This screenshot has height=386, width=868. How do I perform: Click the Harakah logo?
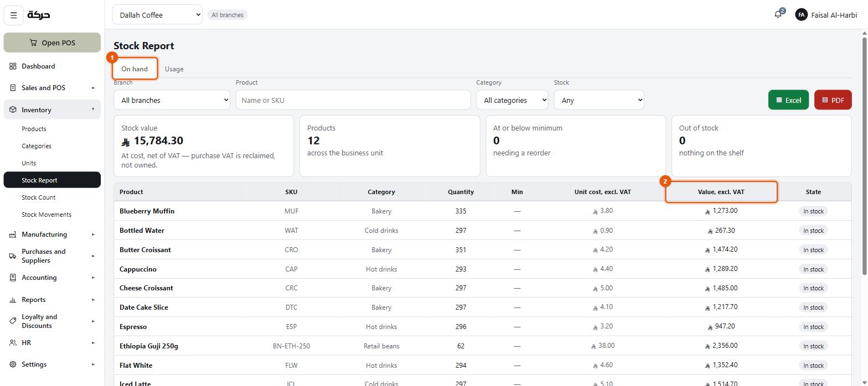click(x=39, y=15)
